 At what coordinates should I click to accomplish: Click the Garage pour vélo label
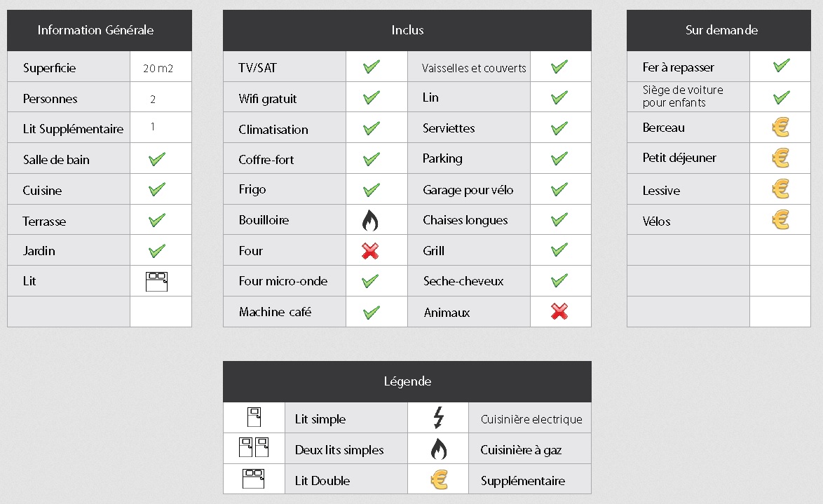coord(468,190)
